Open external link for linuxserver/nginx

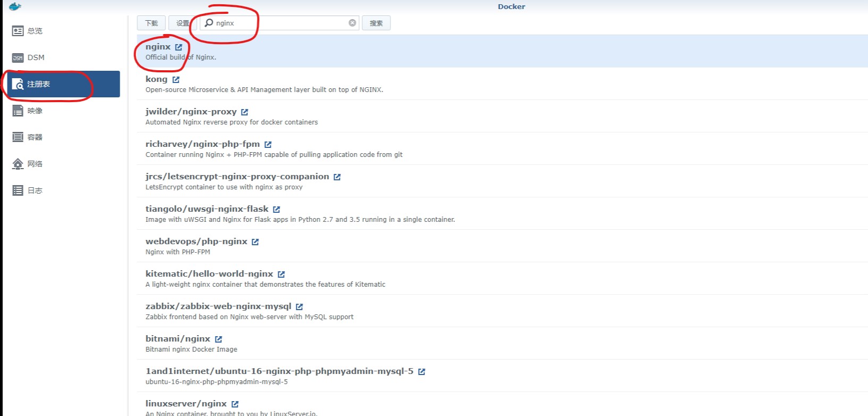point(235,404)
